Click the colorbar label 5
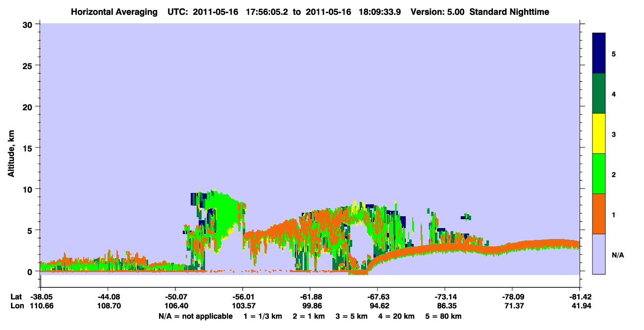Screen dimensions: 644x330 point(614,53)
